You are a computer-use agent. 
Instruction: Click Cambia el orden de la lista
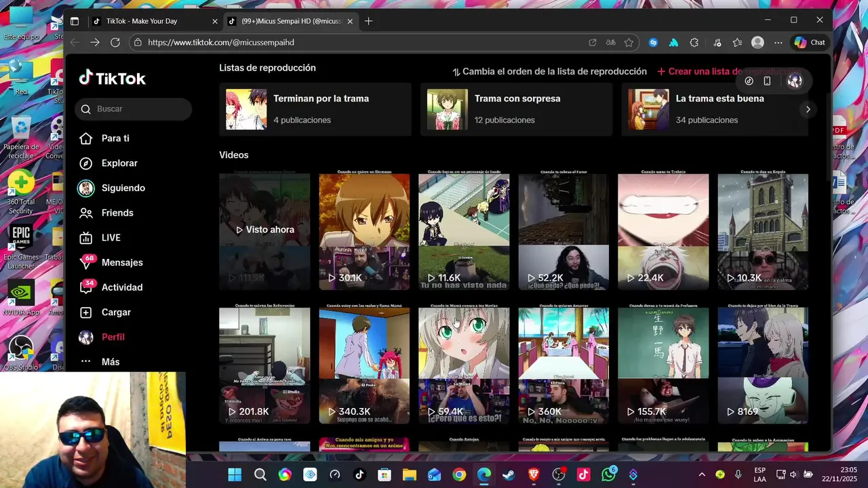[x=549, y=71]
